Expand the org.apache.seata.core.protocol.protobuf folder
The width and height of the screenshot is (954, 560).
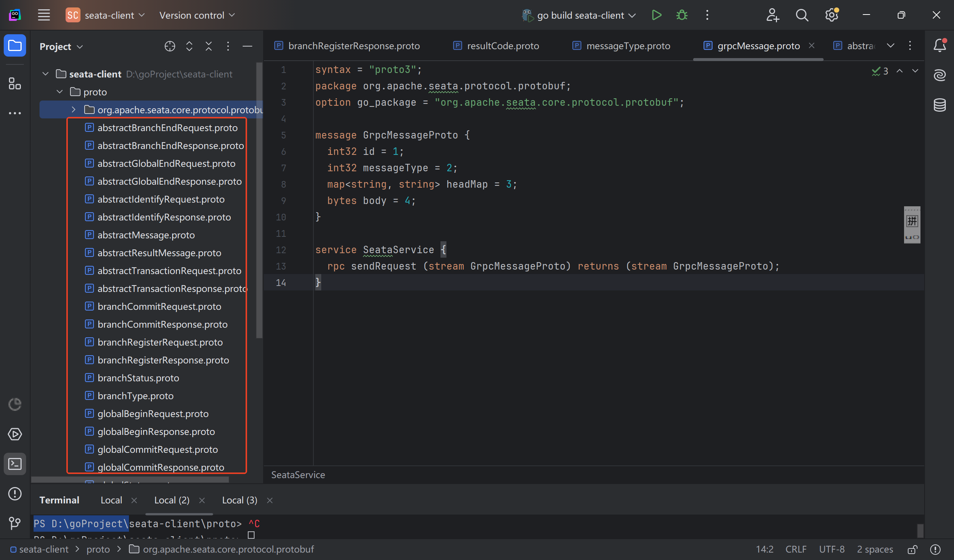(x=73, y=110)
